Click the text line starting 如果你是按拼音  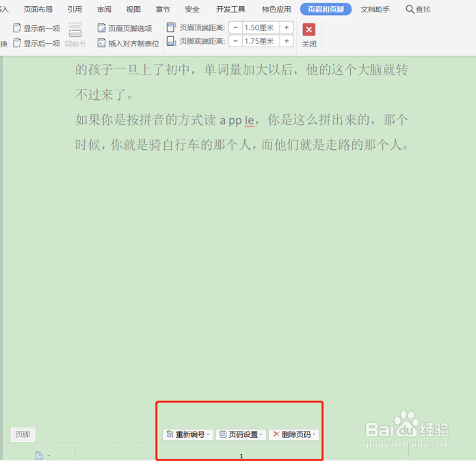point(241,120)
